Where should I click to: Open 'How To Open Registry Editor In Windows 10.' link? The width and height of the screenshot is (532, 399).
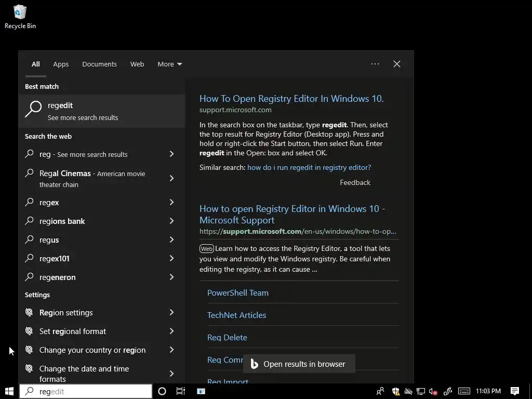point(291,98)
